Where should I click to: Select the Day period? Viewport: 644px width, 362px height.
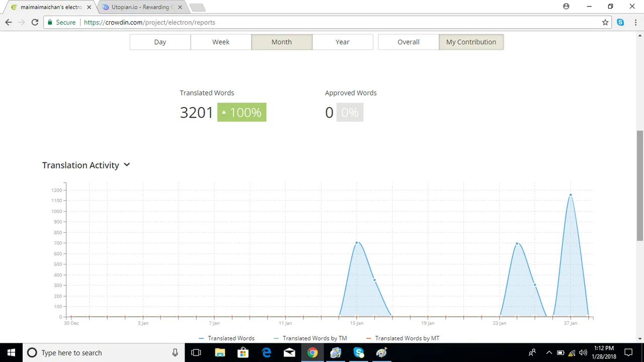pos(160,42)
